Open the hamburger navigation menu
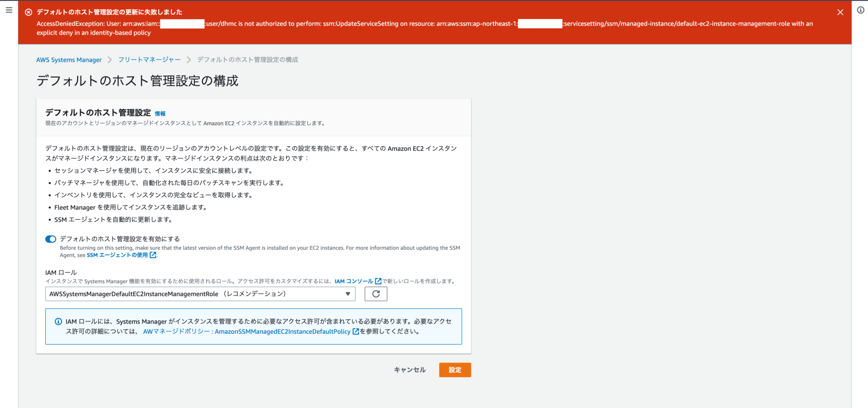This screenshot has width=868, height=408. tap(9, 10)
